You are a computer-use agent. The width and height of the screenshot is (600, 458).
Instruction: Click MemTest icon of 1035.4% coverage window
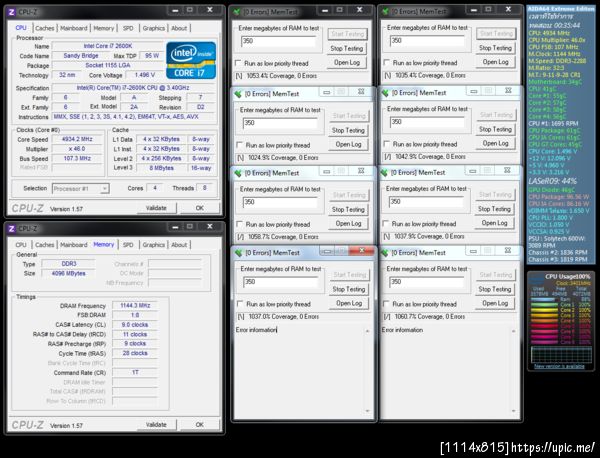(385, 11)
